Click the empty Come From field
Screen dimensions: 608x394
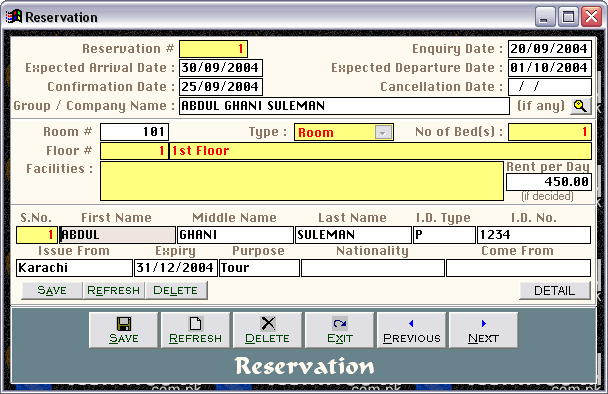point(518,268)
